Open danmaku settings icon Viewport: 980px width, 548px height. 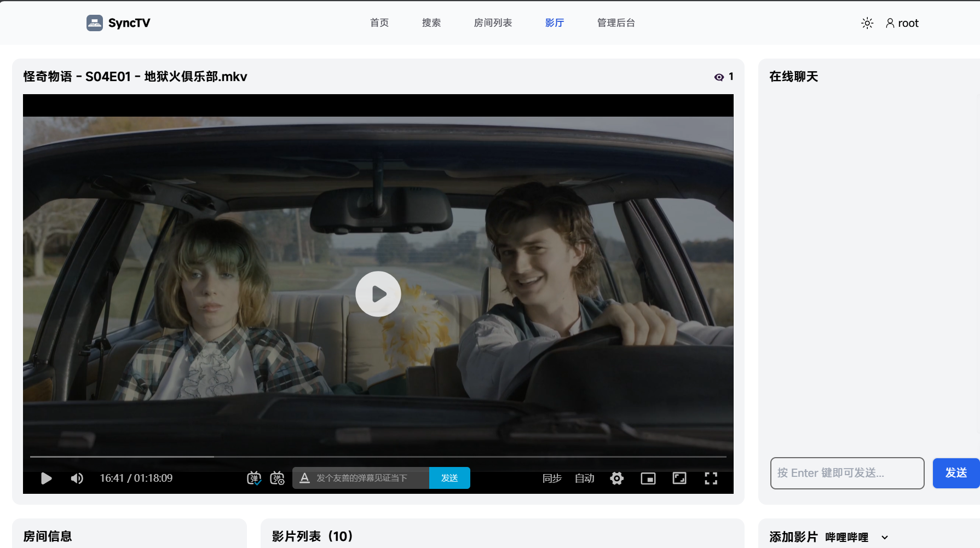(278, 478)
